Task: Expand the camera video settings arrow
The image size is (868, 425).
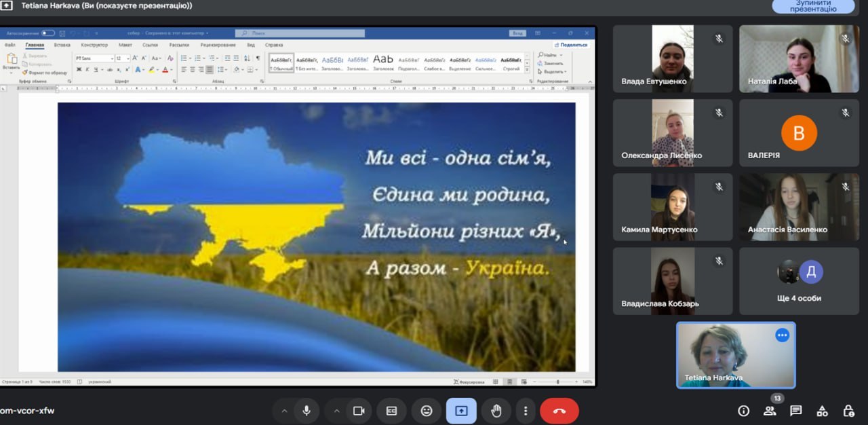Action: point(336,411)
